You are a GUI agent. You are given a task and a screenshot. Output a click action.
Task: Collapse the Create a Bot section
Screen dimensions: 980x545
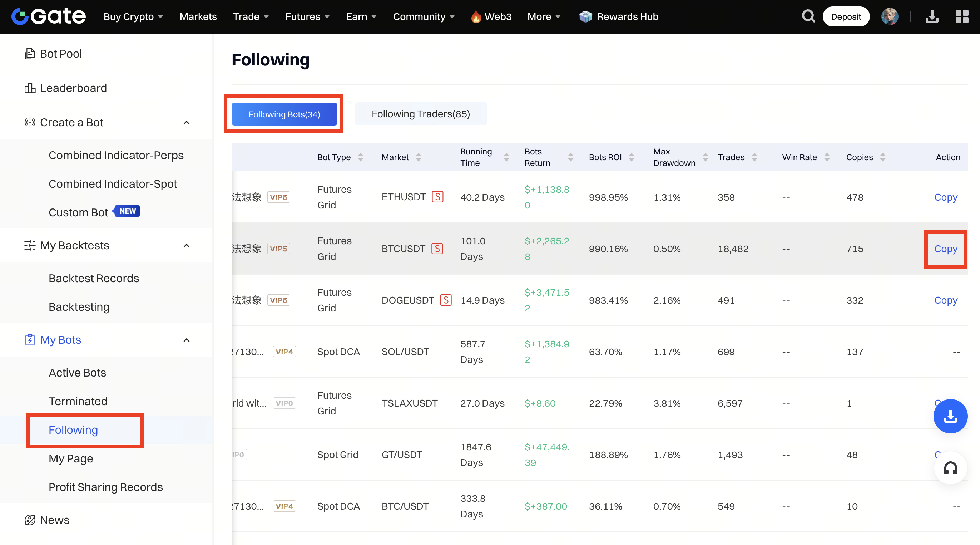[187, 123]
